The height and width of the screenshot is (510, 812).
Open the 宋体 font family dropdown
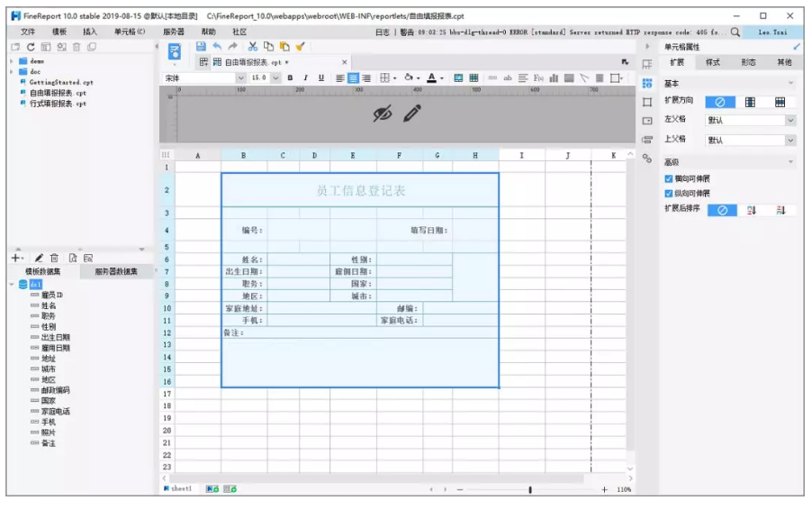[x=240, y=78]
